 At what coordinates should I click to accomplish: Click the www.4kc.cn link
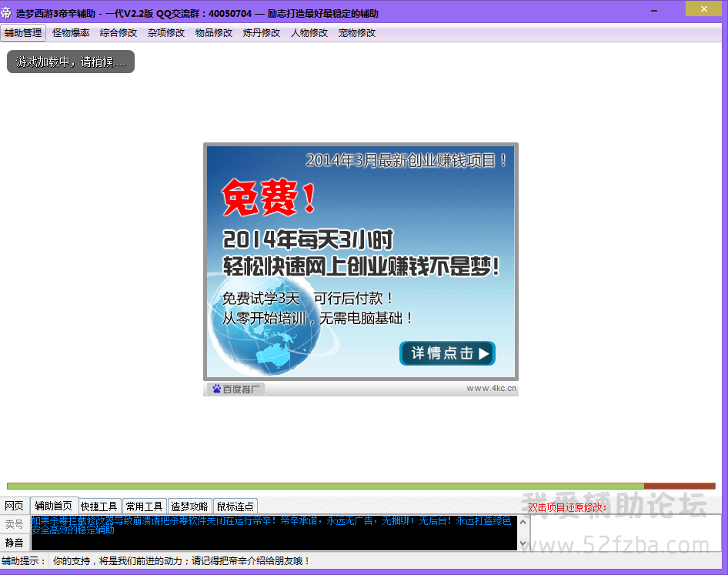491,388
